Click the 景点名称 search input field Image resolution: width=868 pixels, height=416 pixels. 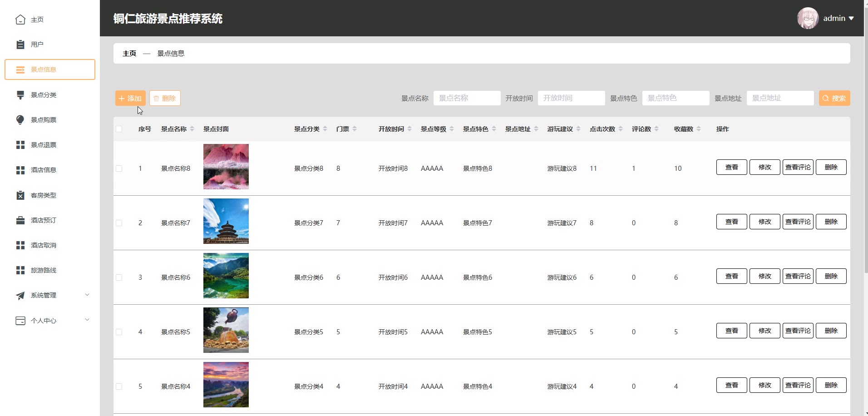tap(467, 98)
